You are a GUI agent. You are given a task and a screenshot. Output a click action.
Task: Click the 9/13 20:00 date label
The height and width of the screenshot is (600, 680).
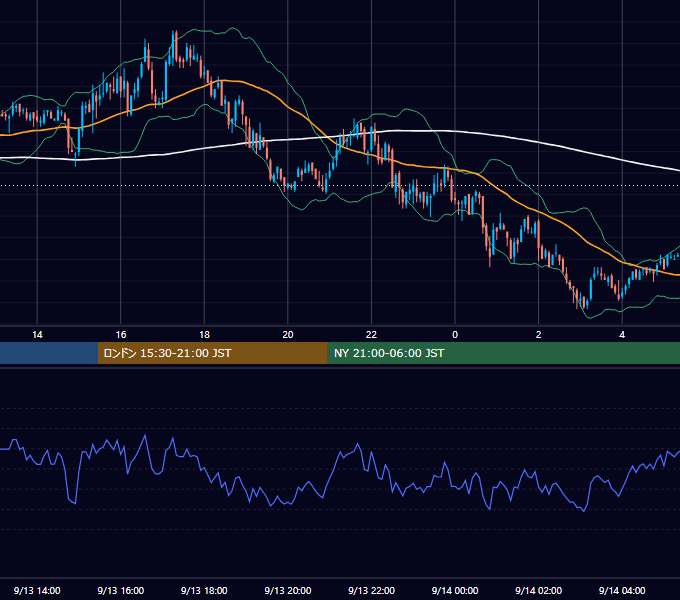pyautogui.click(x=288, y=590)
